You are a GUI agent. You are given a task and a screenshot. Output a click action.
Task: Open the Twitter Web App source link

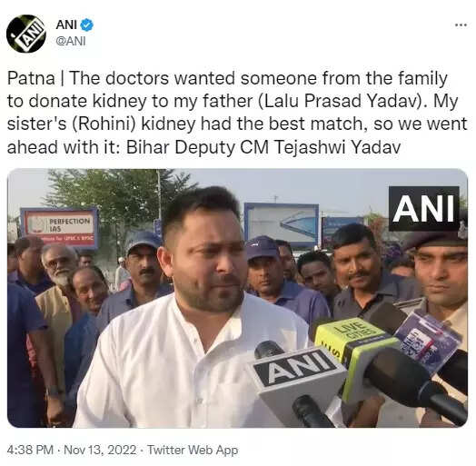(x=193, y=451)
